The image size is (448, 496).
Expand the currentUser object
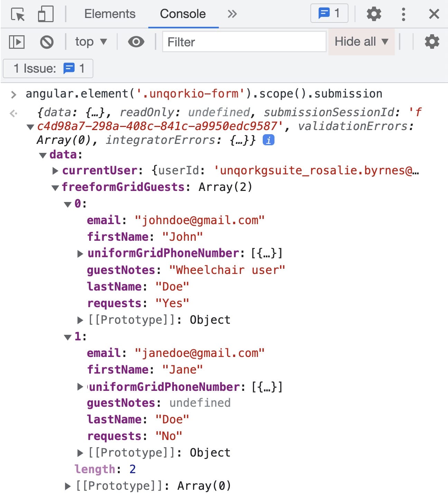pyautogui.click(x=55, y=171)
